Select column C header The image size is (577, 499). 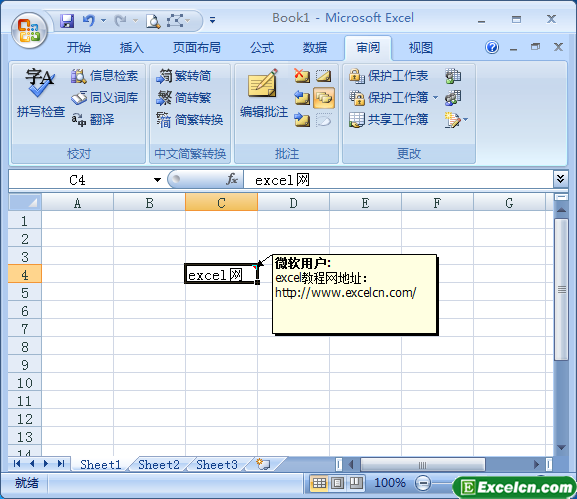[x=221, y=202]
